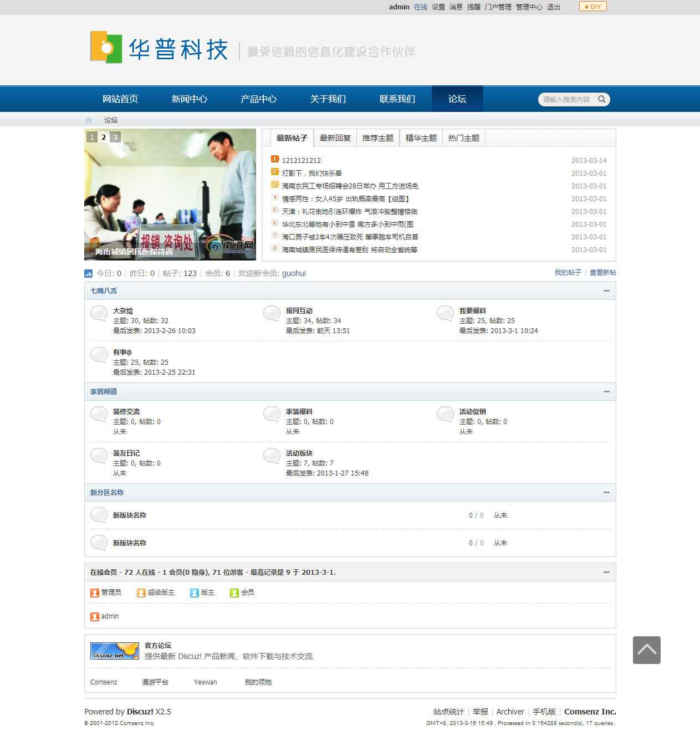Click the 版主 legend icon
The height and width of the screenshot is (756, 700).
(x=195, y=593)
